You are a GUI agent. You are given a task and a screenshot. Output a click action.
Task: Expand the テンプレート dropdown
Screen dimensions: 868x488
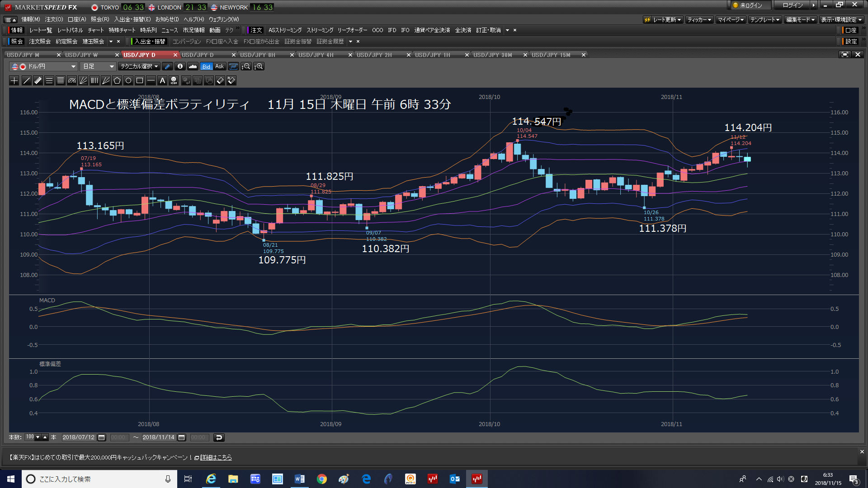[765, 20]
